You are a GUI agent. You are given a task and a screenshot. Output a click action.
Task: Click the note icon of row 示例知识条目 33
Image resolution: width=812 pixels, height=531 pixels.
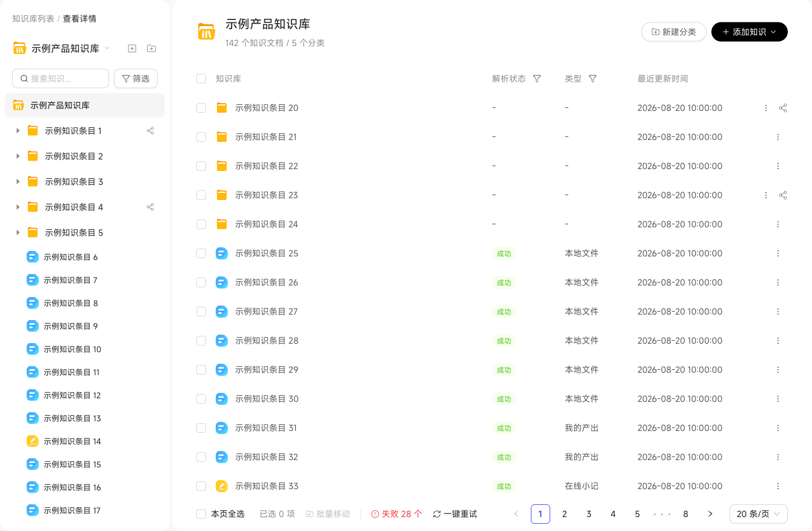(x=222, y=486)
